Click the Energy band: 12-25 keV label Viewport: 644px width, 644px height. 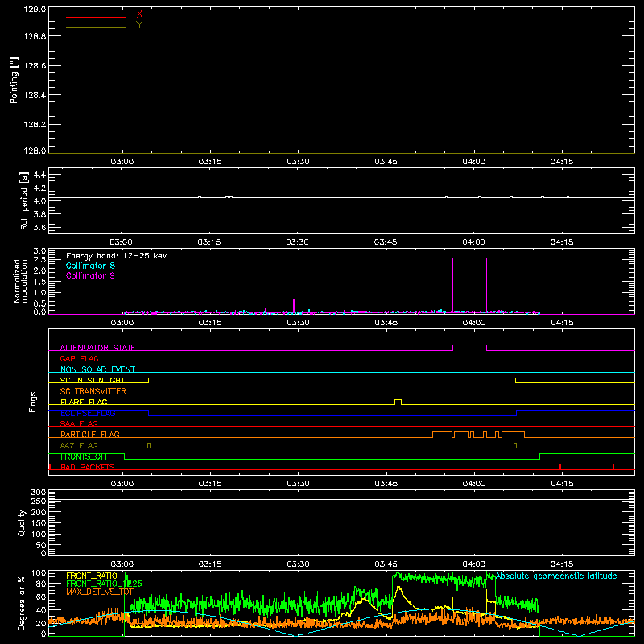[x=117, y=256]
